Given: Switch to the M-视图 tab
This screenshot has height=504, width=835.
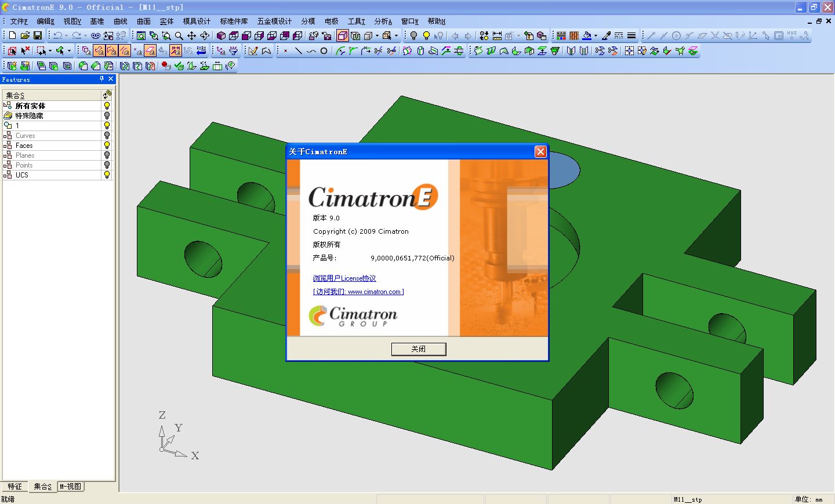Looking at the screenshot, I should [x=71, y=487].
